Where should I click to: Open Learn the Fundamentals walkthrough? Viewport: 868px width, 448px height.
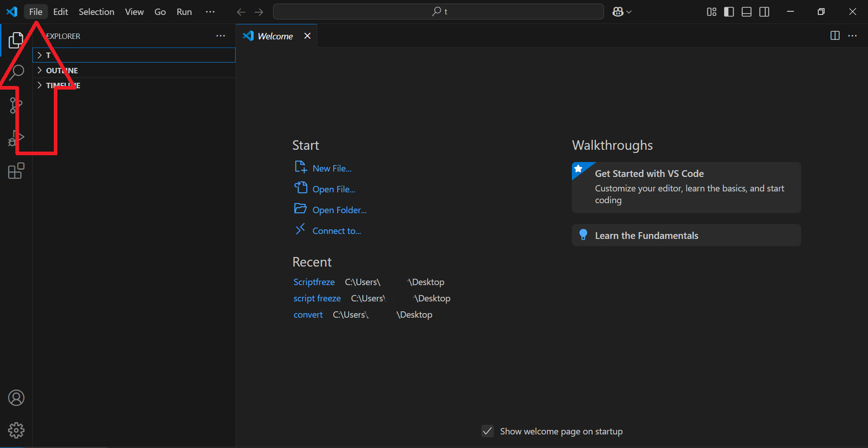(686, 235)
